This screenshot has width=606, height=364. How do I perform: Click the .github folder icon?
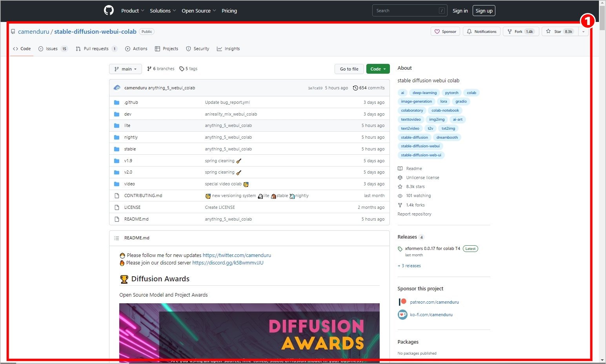116,102
